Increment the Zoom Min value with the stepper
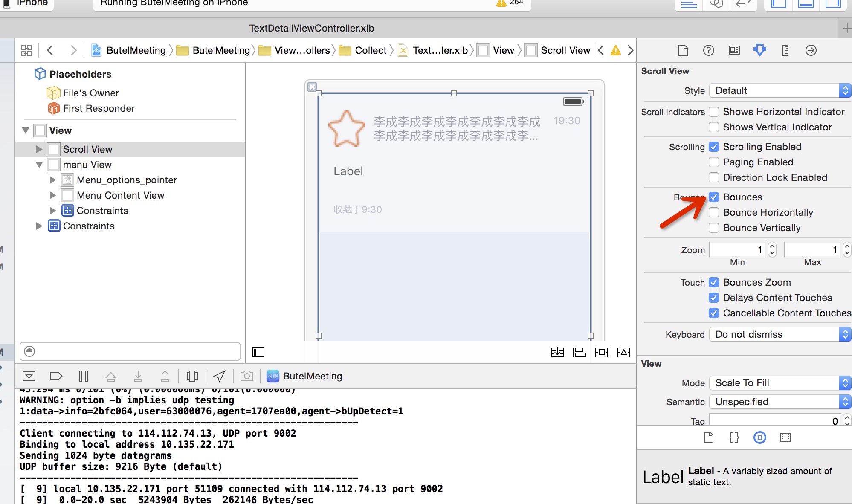The height and width of the screenshot is (504, 852). point(773,246)
